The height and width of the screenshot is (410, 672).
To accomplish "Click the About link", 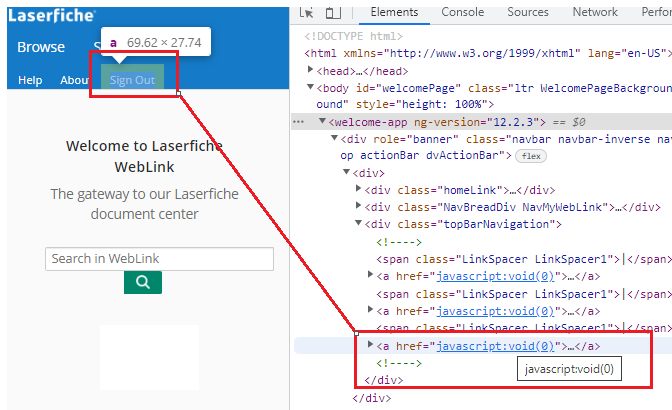I will tap(75, 80).
